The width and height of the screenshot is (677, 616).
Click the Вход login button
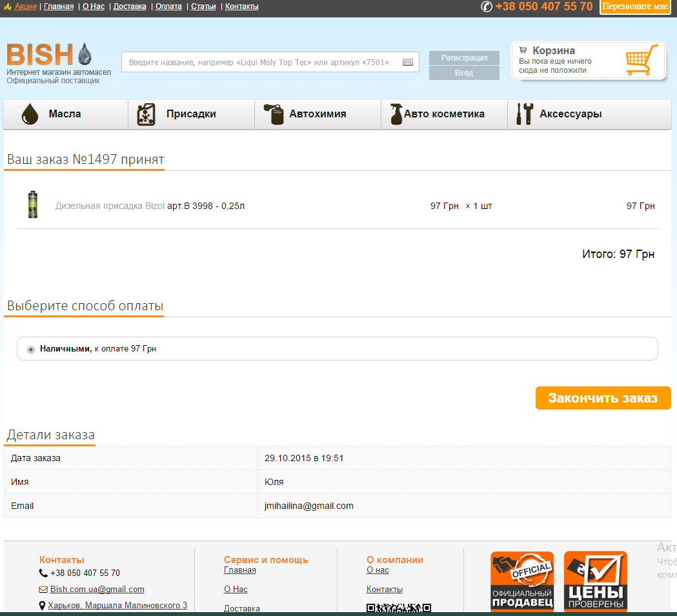[x=464, y=73]
